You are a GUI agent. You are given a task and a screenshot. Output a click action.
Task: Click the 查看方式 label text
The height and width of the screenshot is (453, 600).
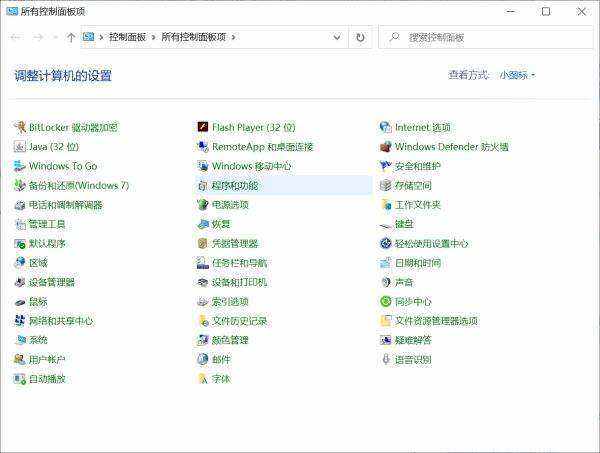point(469,75)
